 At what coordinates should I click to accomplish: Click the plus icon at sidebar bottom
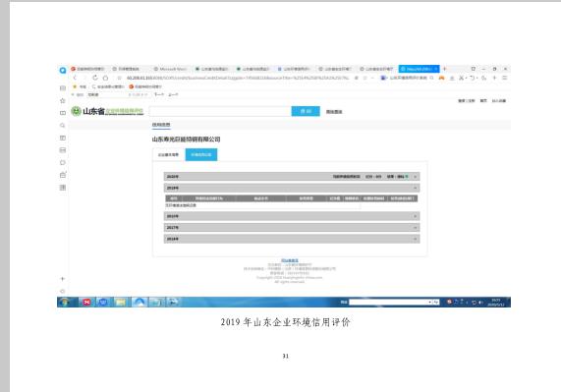pos(63,279)
